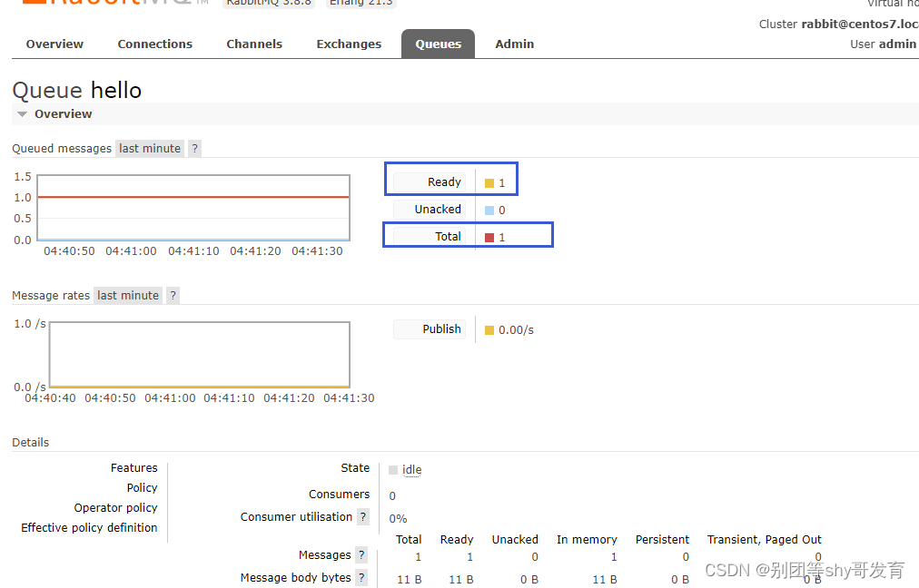Click the Unacked legend label
The width and height of the screenshot is (919, 588).
pyautogui.click(x=430, y=209)
